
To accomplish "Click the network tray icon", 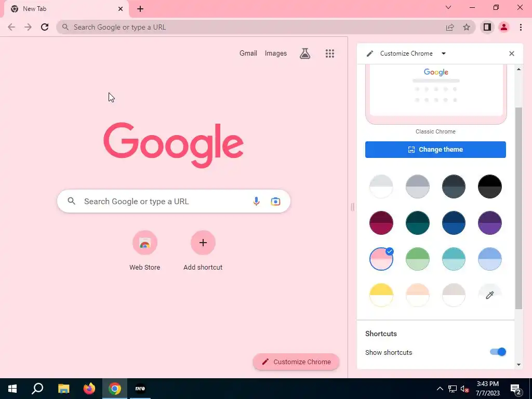I will (x=453, y=389).
